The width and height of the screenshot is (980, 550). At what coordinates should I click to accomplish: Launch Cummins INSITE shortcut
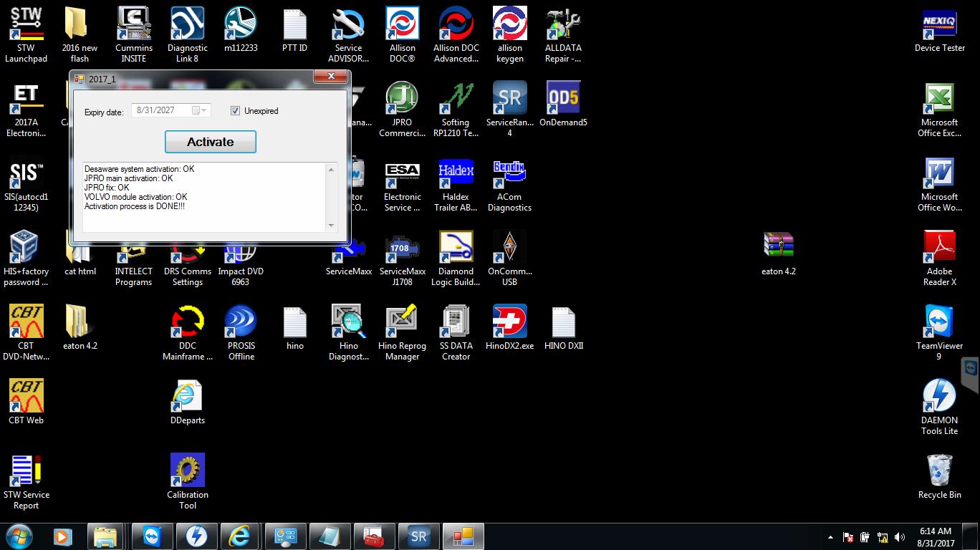pos(133,34)
